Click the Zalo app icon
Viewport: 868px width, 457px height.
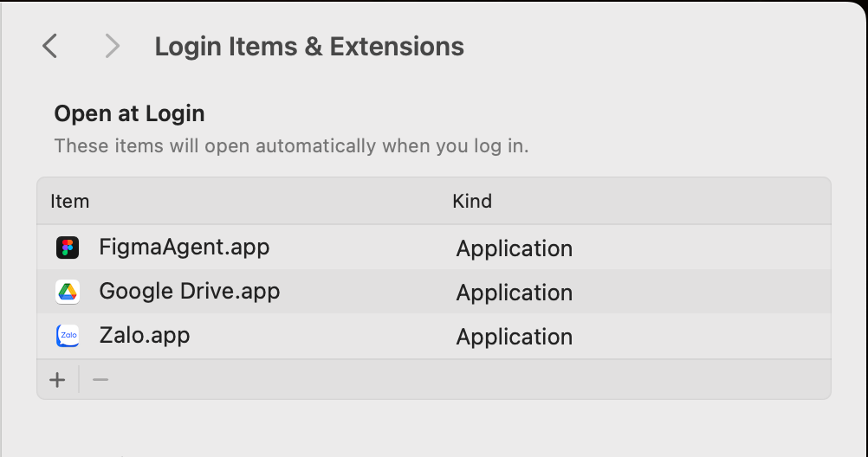tap(68, 336)
